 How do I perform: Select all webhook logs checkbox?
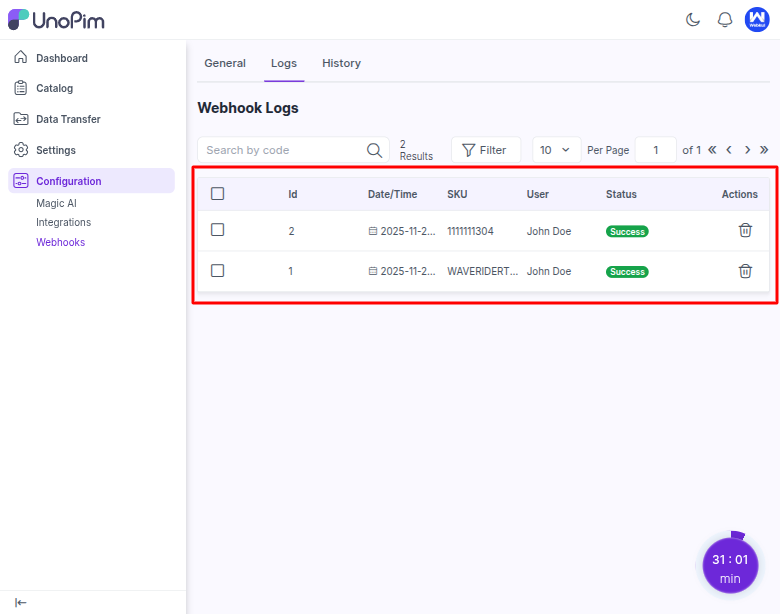(217, 194)
